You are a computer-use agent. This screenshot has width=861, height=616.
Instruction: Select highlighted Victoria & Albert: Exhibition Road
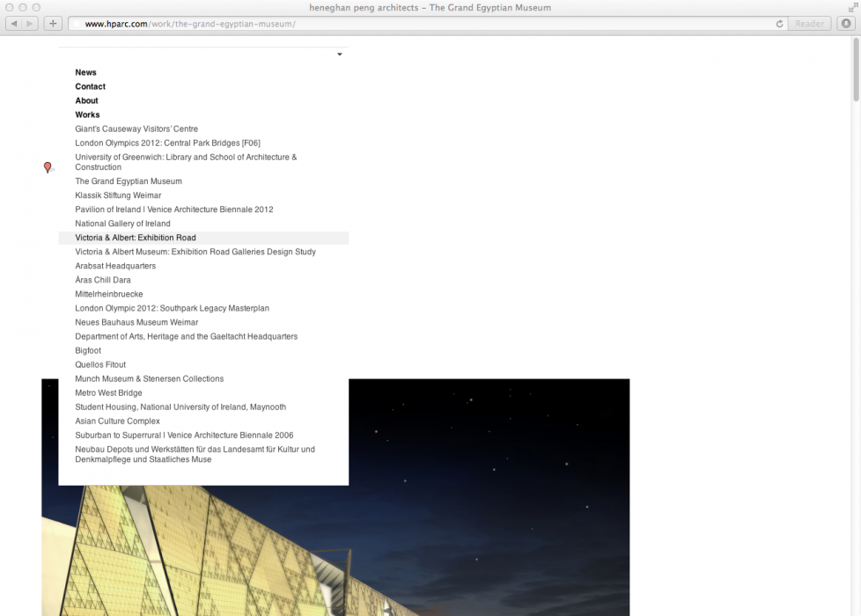[x=203, y=238]
